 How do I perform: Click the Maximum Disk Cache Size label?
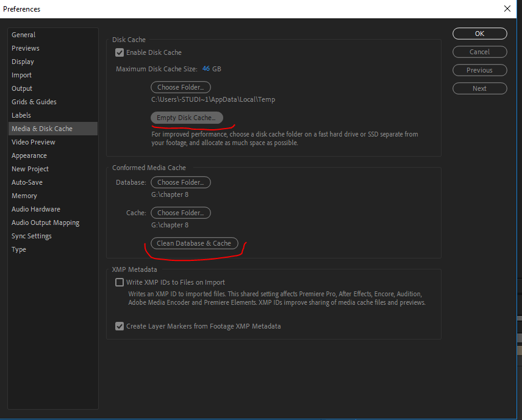157,69
